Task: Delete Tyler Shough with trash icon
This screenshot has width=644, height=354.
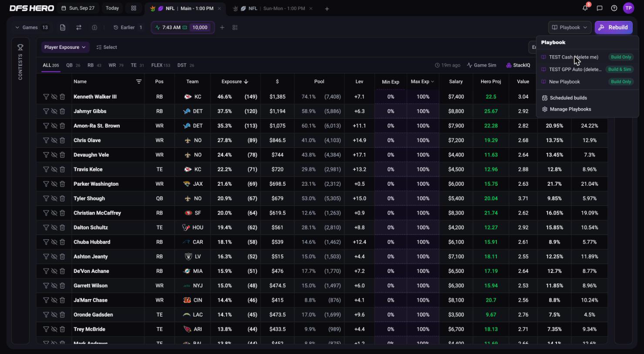Action: pyautogui.click(x=62, y=198)
